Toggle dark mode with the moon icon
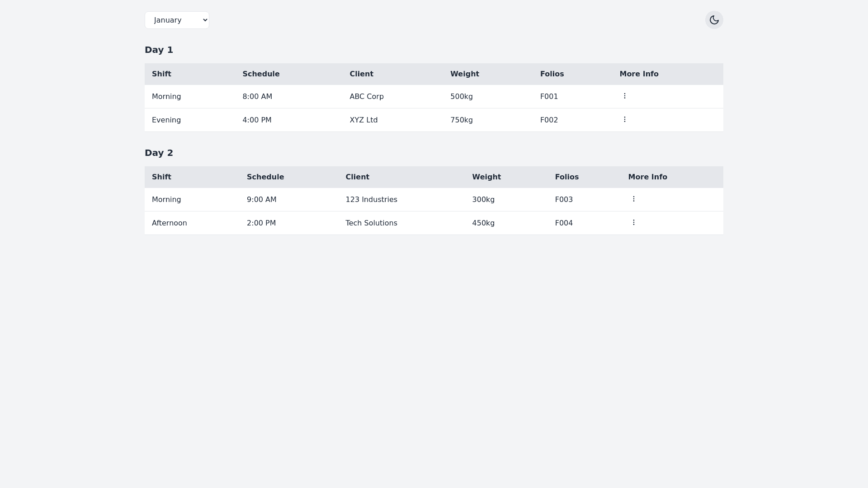 [714, 20]
